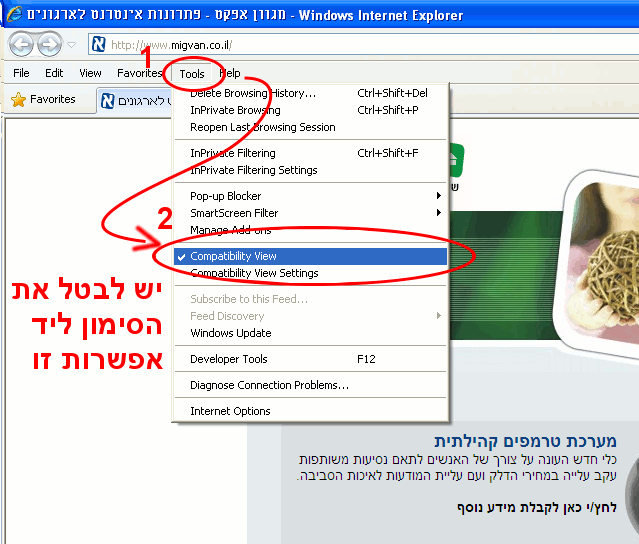639x544 pixels.
Task: Open the recent pages dropdown arrow
Action: (72, 44)
